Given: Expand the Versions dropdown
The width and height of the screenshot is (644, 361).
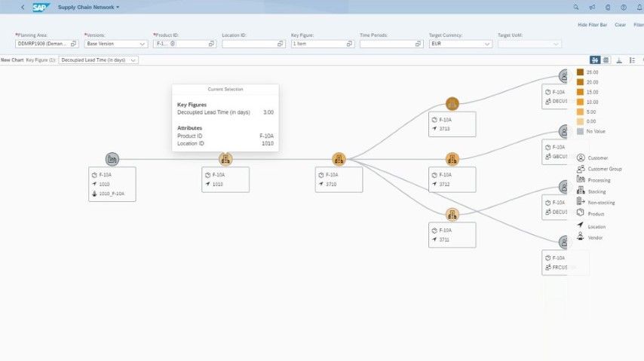Looking at the screenshot, I should coord(143,44).
